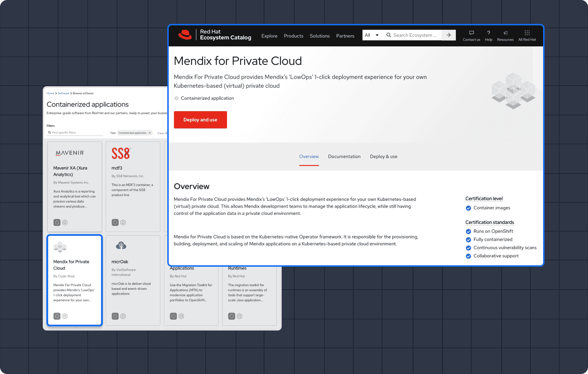The height and width of the screenshot is (374, 588).
Task: Click the Mavenir logo on first card
Action: coord(70,153)
